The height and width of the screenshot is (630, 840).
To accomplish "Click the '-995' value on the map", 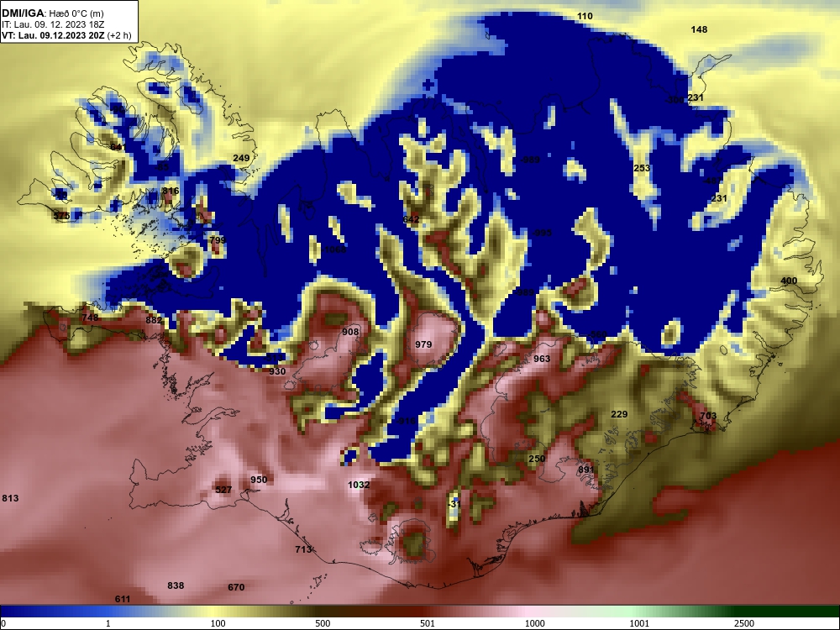I will [542, 233].
